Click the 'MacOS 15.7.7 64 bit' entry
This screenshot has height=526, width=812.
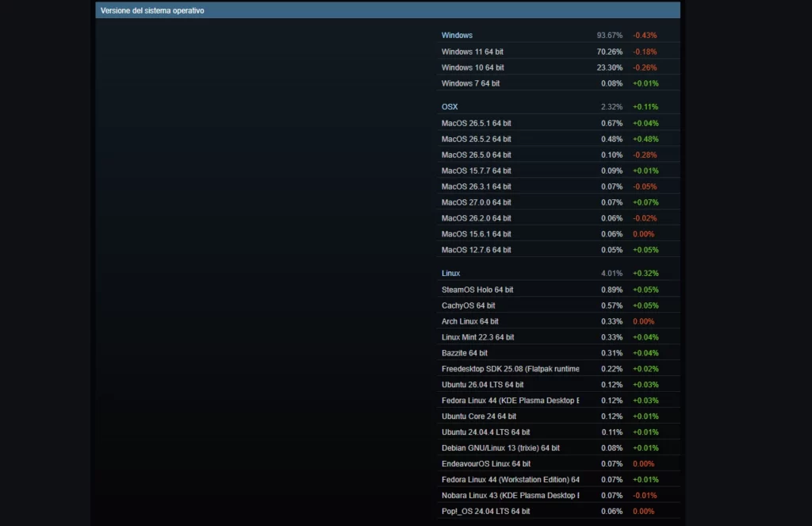click(558, 171)
